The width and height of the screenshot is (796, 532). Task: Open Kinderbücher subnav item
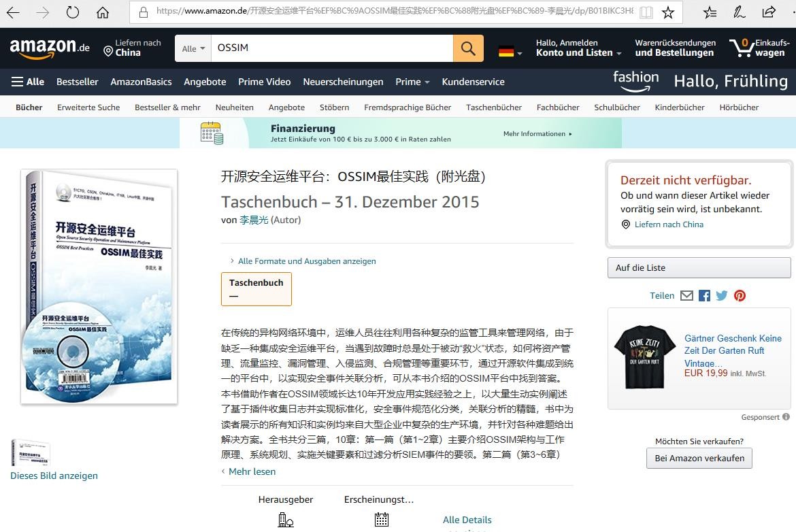pyautogui.click(x=680, y=107)
